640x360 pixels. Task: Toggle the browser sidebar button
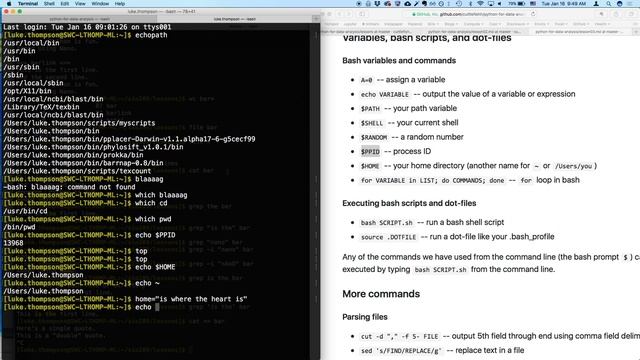coord(362,14)
